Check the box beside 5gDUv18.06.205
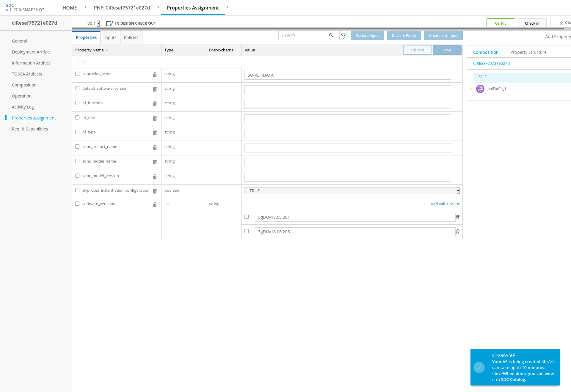Image resolution: width=571 pixels, height=392 pixels. [247, 231]
